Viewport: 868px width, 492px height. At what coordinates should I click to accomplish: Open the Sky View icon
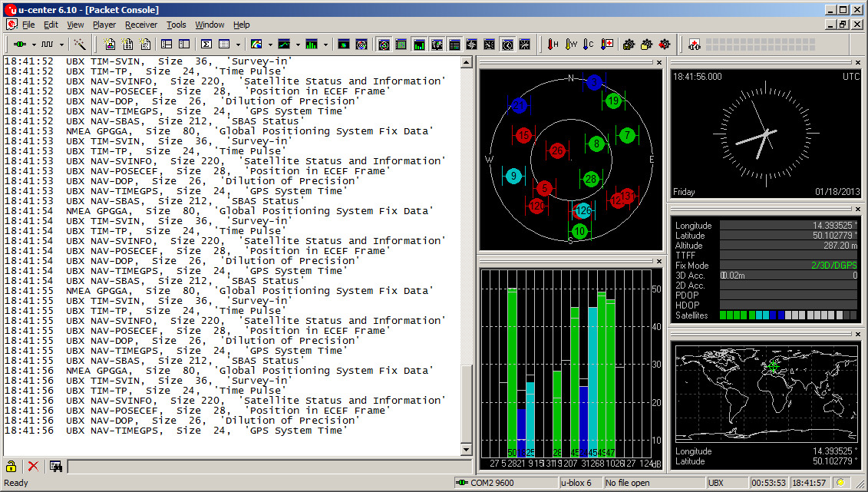click(x=361, y=45)
